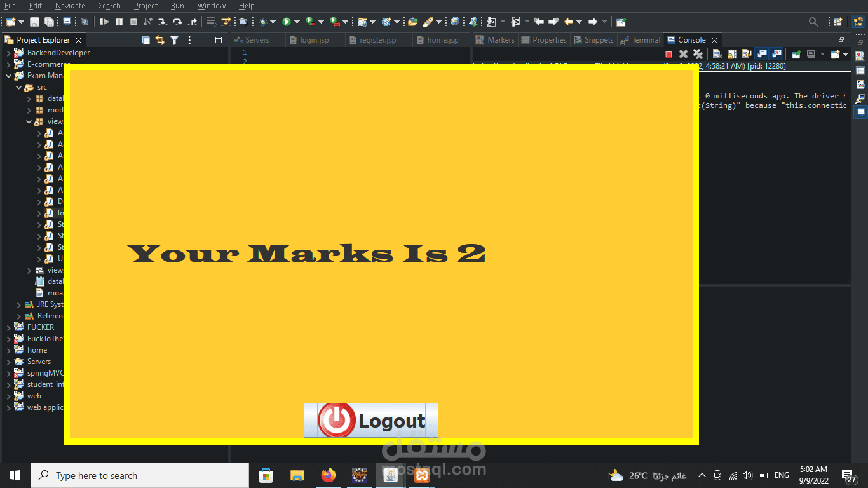Image resolution: width=868 pixels, height=488 pixels.
Task: Click the filter funnel icon in Project Explorer
Action: [x=174, y=40]
